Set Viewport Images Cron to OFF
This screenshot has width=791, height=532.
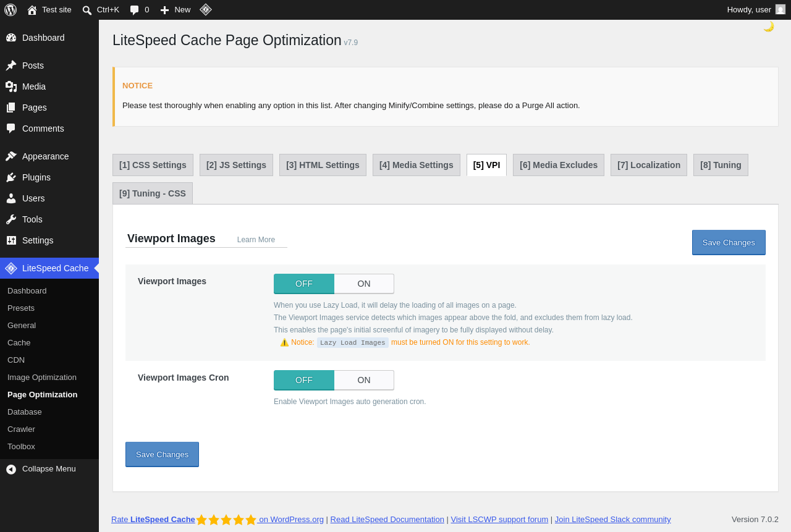coord(304,380)
